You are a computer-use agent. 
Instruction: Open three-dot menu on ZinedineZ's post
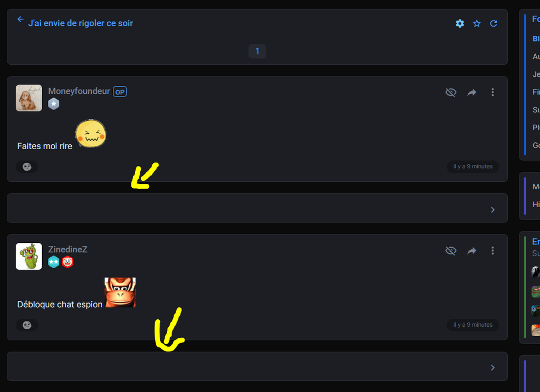pos(493,251)
